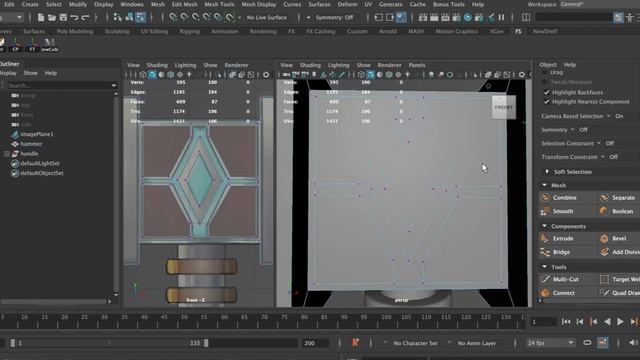Click the 135 range slider end handle

[x=206, y=343]
